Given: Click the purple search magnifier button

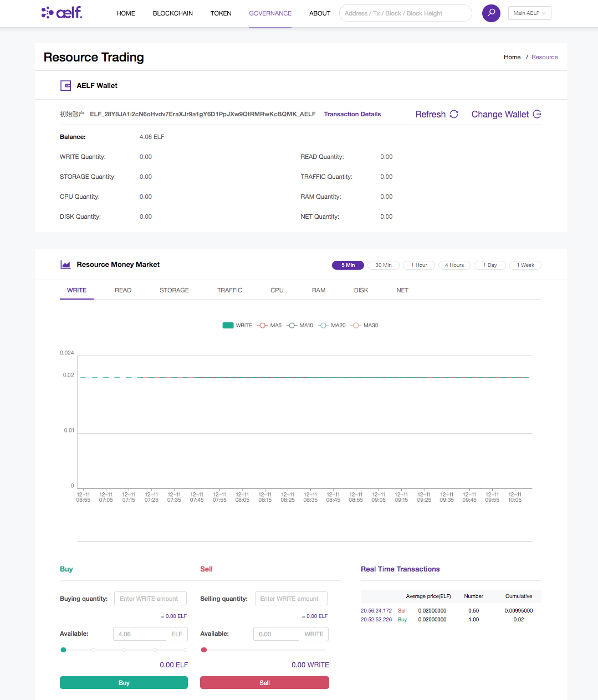Looking at the screenshot, I should click(x=491, y=13).
